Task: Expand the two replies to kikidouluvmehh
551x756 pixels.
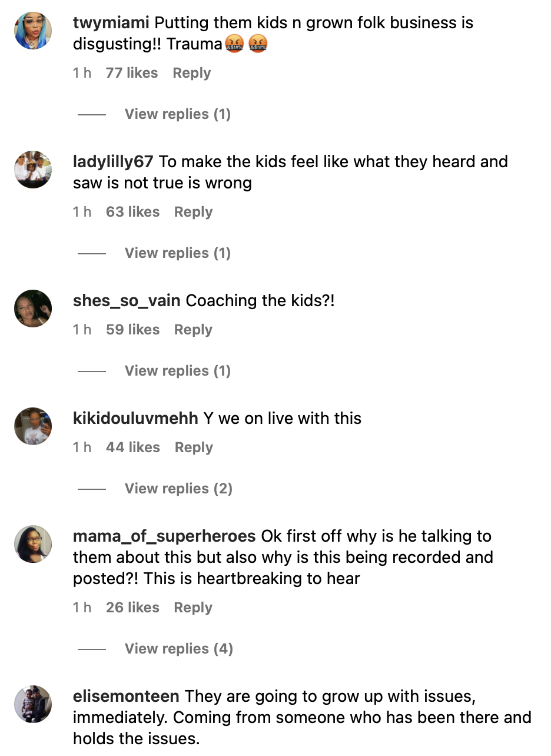Action: [x=178, y=489]
